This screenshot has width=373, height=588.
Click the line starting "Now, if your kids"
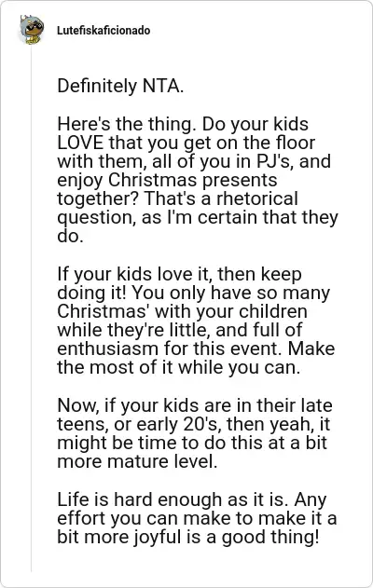[x=195, y=405]
